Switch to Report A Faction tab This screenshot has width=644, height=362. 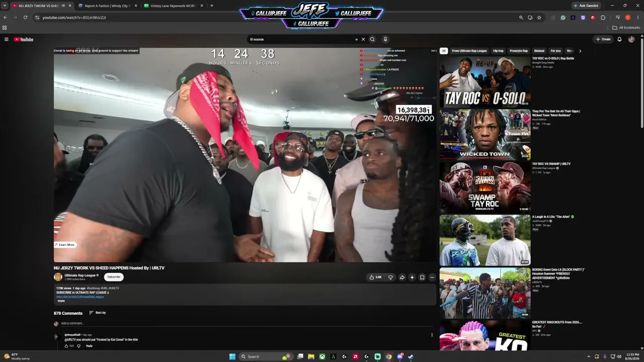107,6
